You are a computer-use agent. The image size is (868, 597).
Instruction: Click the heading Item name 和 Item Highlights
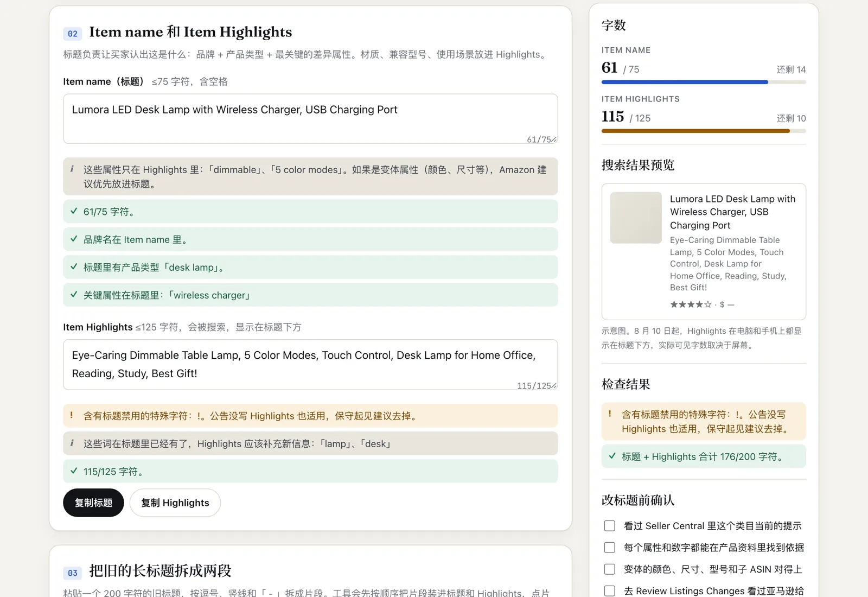pos(190,32)
